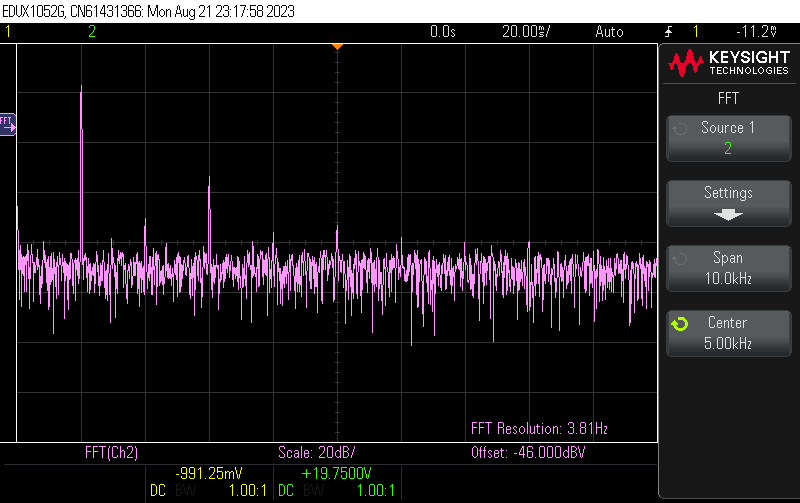Click the Auto trigger mode label
Image resolution: width=800 pixels, height=503 pixels.
coord(609,32)
